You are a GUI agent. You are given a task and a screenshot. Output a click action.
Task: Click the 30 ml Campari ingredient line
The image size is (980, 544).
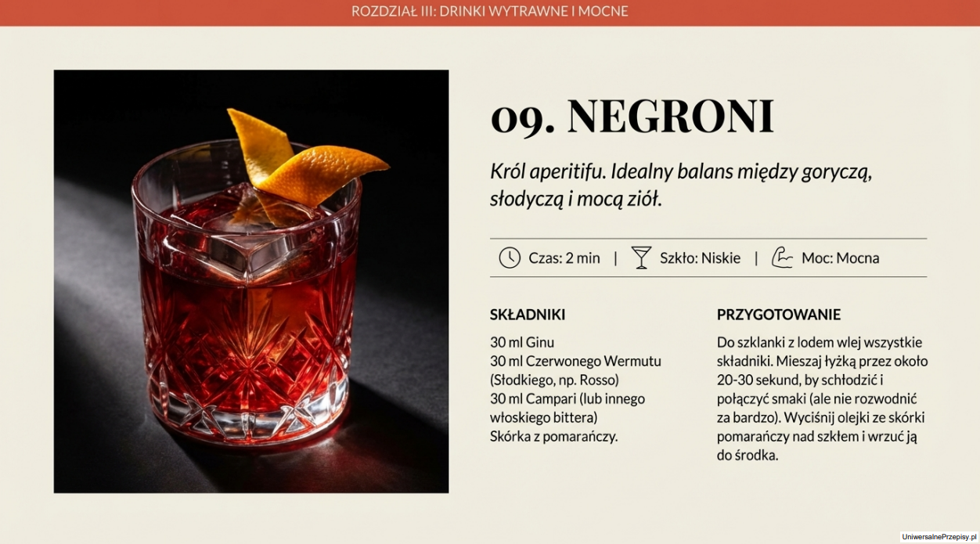pyautogui.click(x=567, y=408)
